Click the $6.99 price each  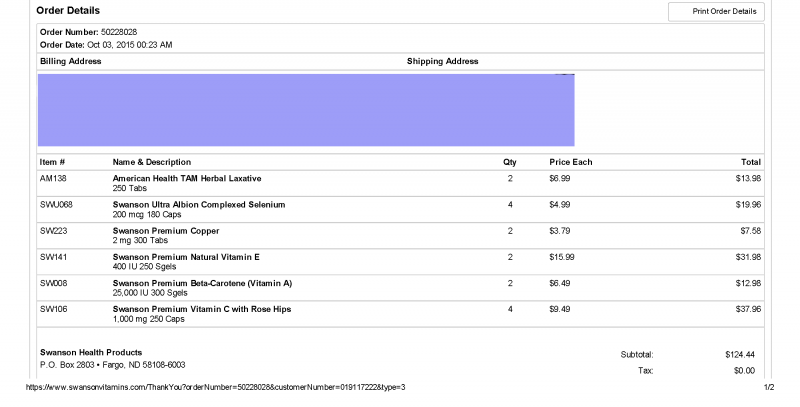560,179
